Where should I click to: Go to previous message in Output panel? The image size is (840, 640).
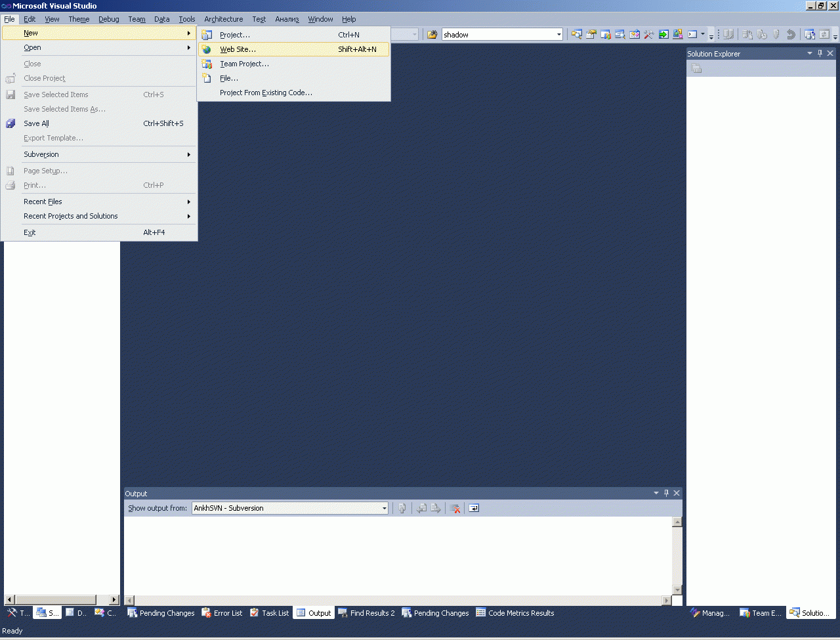(x=421, y=508)
